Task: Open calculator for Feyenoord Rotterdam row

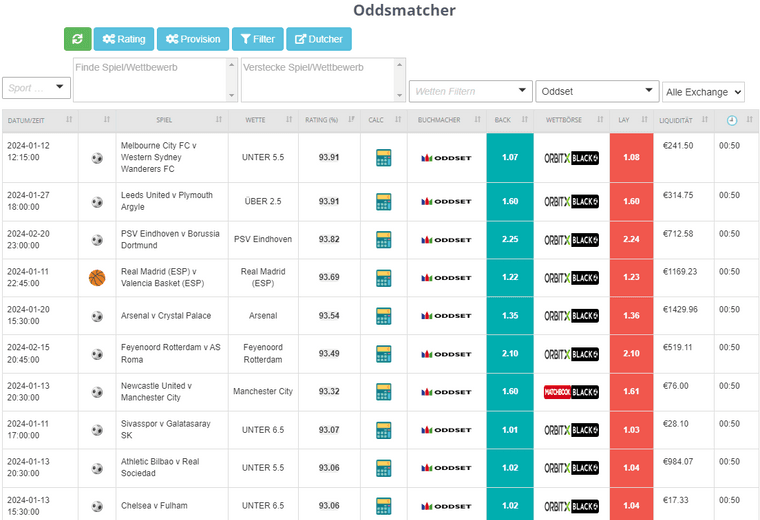Action: point(383,354)
